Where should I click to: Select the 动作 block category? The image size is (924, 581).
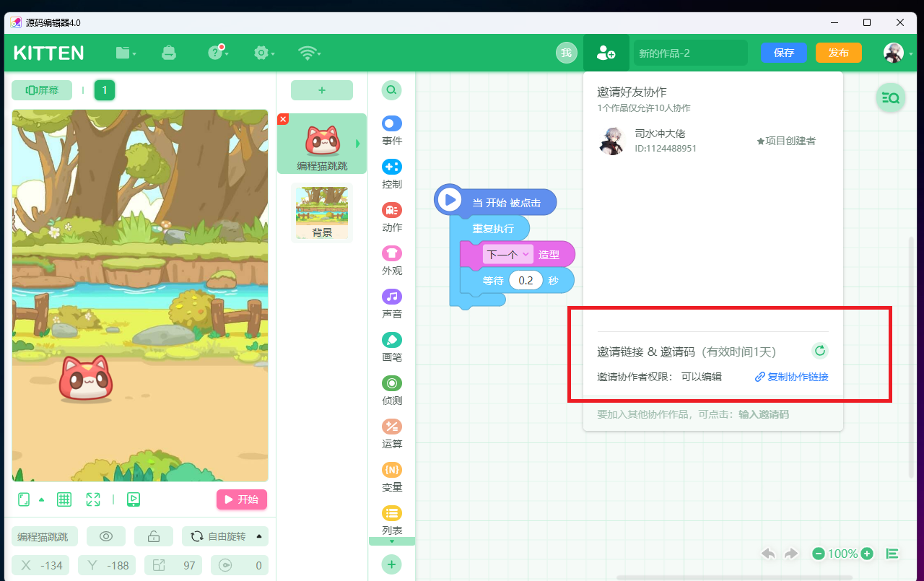click(392, 217)
